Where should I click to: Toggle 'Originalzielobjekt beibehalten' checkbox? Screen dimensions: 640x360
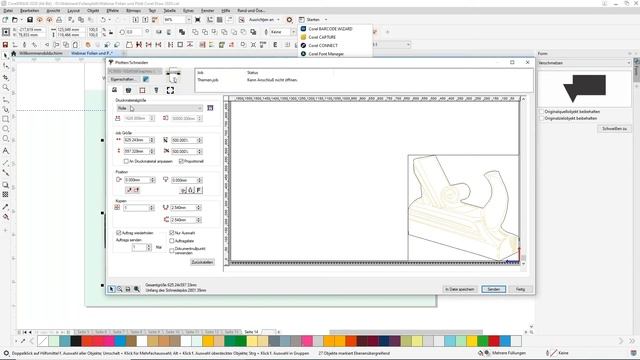(542, 118)
